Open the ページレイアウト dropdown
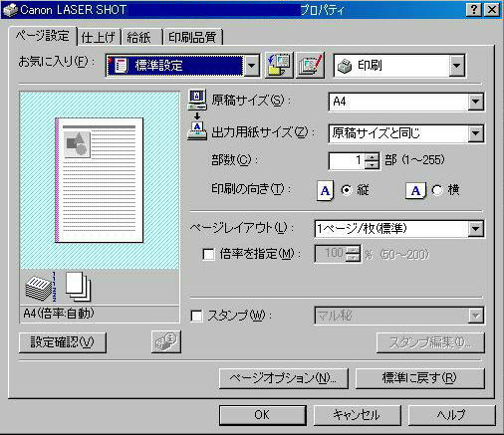504x435 pixels. tap(398, 229)
